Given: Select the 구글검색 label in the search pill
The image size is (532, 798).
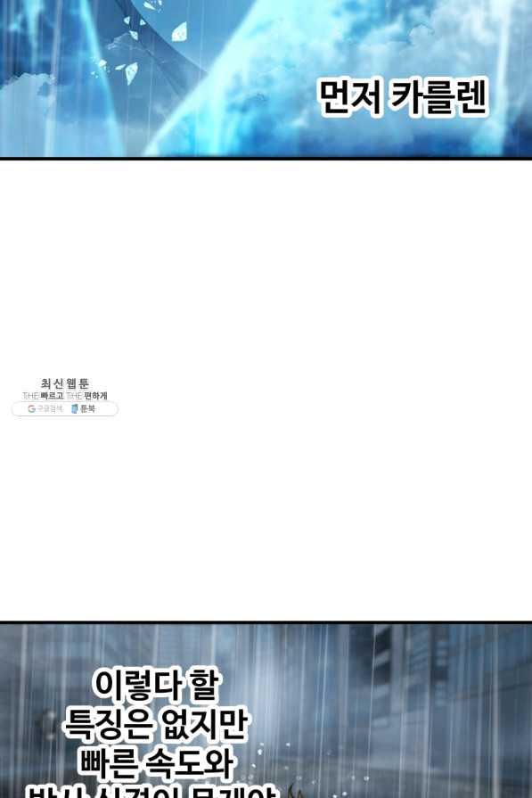Looking at the screenshot, I should click(x=49, y=408).
